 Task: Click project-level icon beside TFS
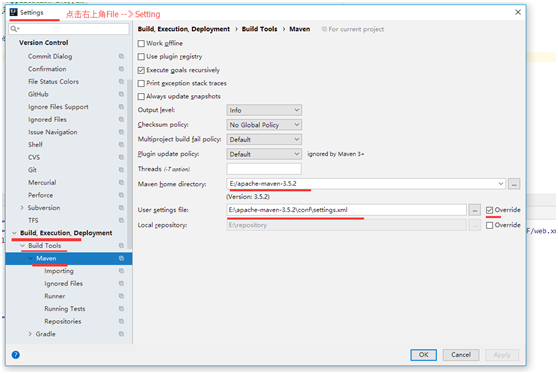121,220
